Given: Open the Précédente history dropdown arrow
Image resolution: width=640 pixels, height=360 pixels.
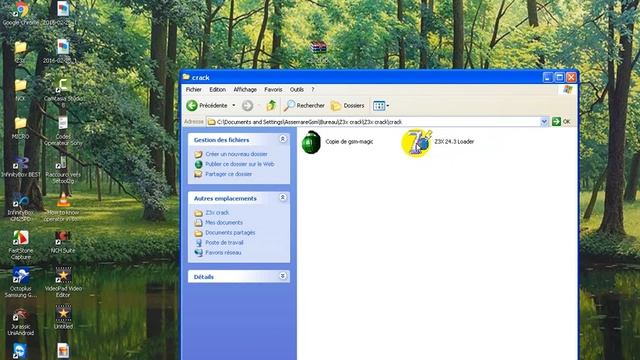Looking at the screenshot, I should [234, 105].
